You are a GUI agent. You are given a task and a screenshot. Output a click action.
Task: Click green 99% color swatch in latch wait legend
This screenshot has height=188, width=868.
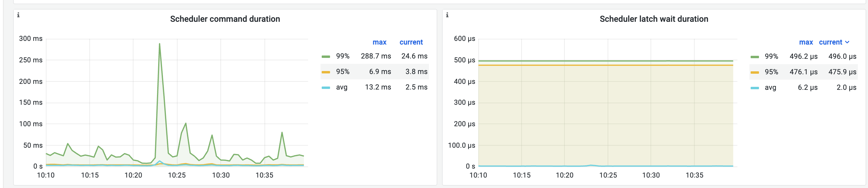755,57
